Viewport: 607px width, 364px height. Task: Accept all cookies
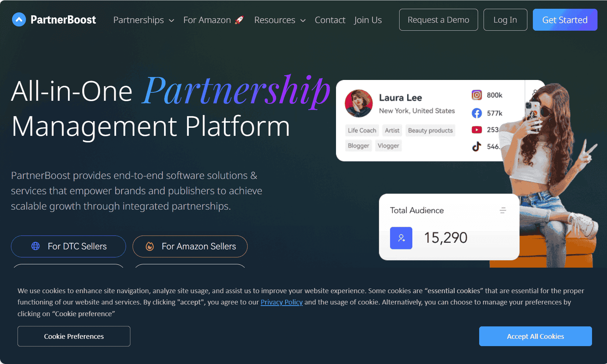[535, 336]
